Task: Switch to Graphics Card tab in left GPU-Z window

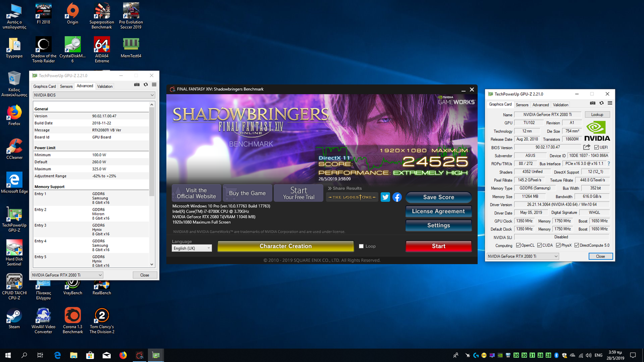Action: pos(45,86)
